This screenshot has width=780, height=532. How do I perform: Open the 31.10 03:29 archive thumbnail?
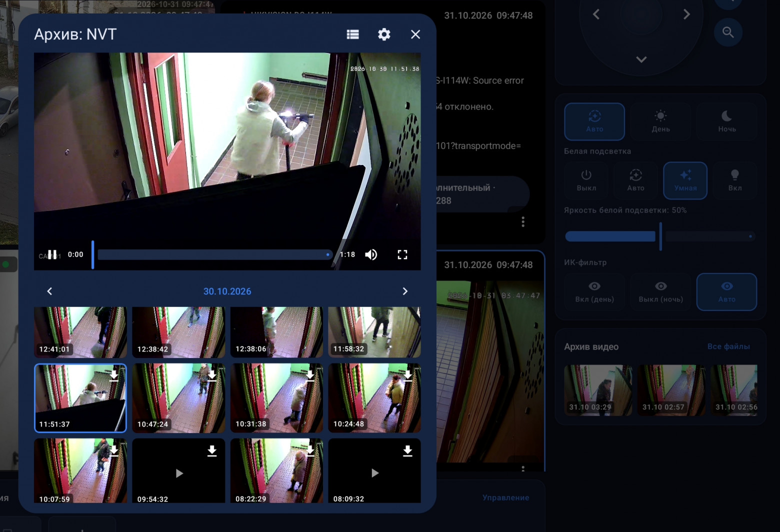pos(598,390)
